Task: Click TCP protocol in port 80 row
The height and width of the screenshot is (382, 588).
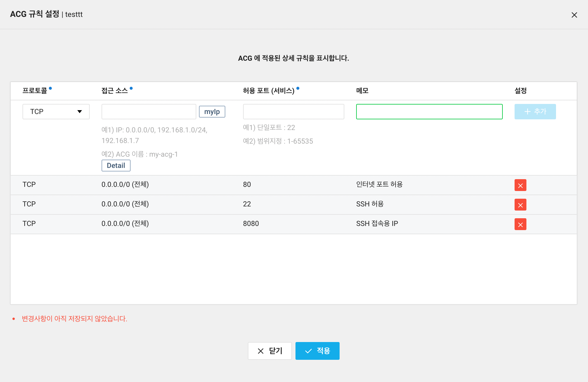Action: pos(29,184)
